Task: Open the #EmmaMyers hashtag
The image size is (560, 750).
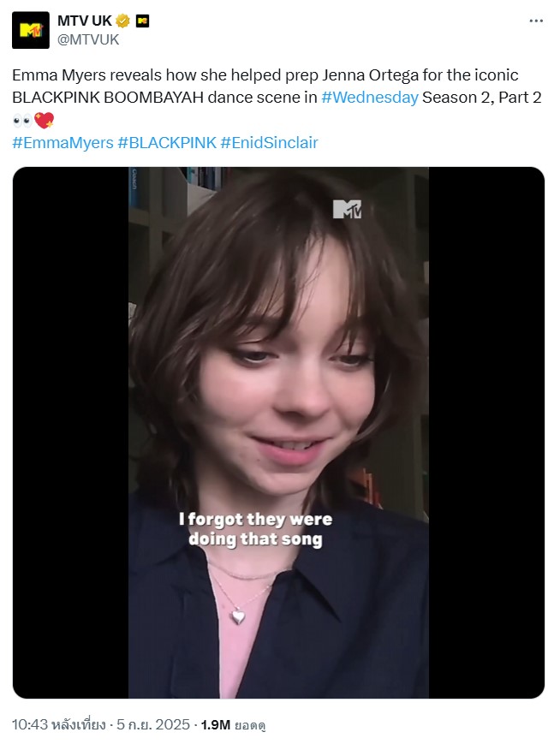Action: click(x=63, y=142)
